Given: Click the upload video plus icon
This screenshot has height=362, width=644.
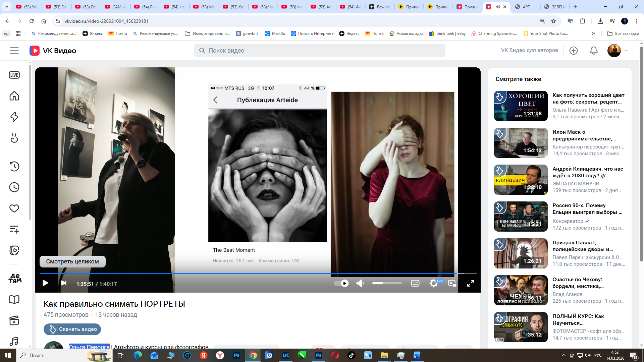Looking at the screenshot, I should tap(574, 51).
